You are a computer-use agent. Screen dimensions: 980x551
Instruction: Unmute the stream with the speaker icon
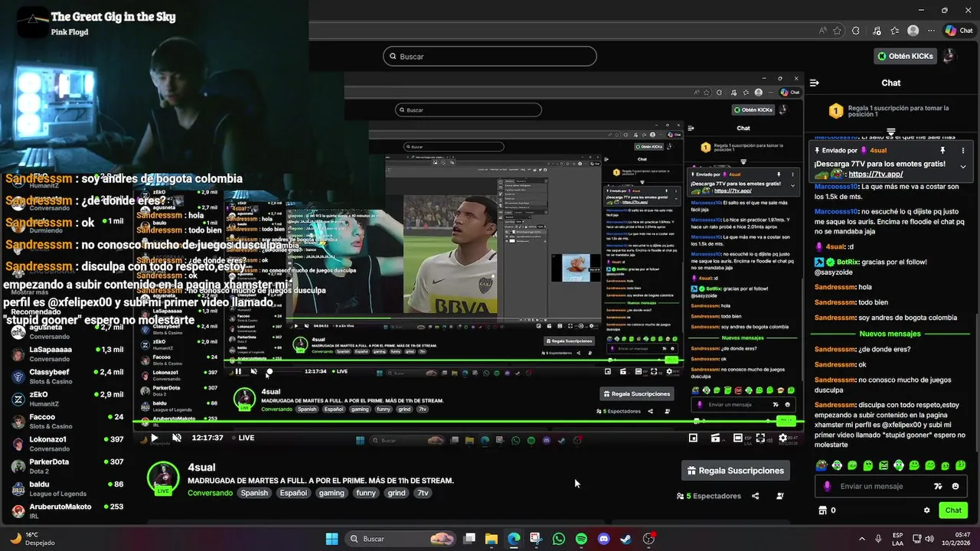pos(177,438)
